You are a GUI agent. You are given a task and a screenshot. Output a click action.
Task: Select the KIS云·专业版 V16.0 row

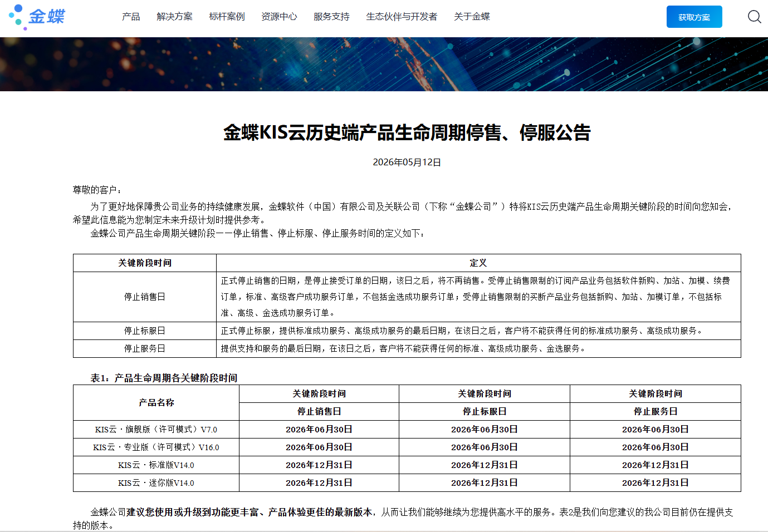coord(407,447)
